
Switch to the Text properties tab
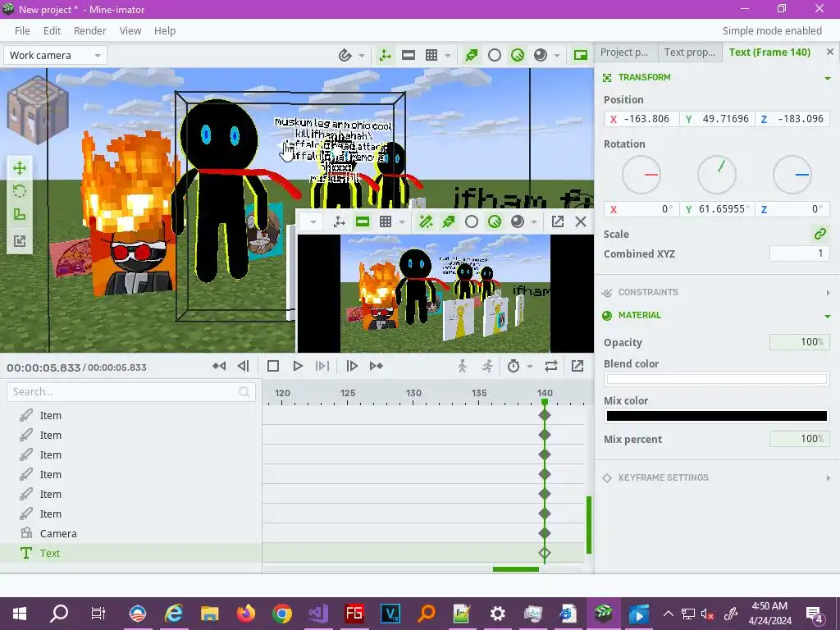point(690,52)
